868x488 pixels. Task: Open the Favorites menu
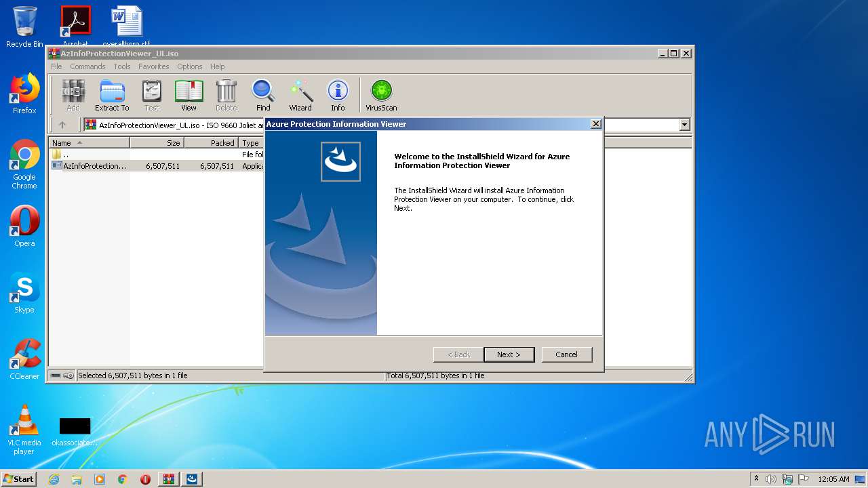click(x=154, y=66)
